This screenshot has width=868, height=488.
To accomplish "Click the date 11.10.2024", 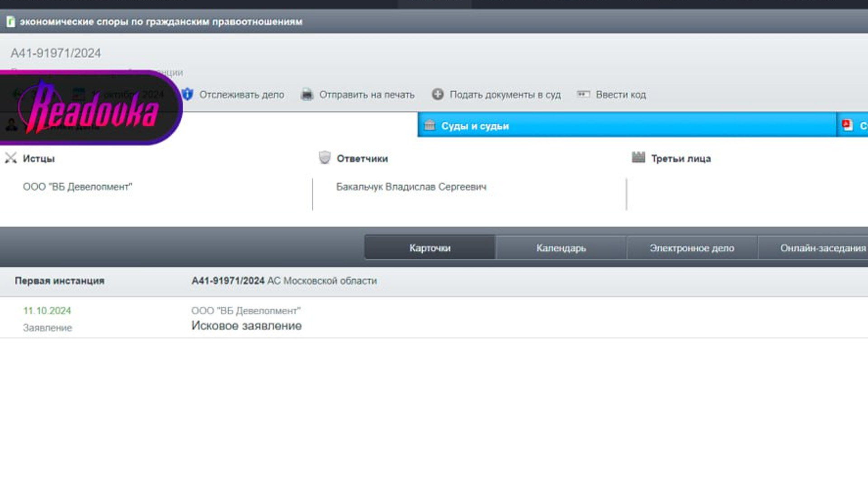I will [x=47, y=311].
